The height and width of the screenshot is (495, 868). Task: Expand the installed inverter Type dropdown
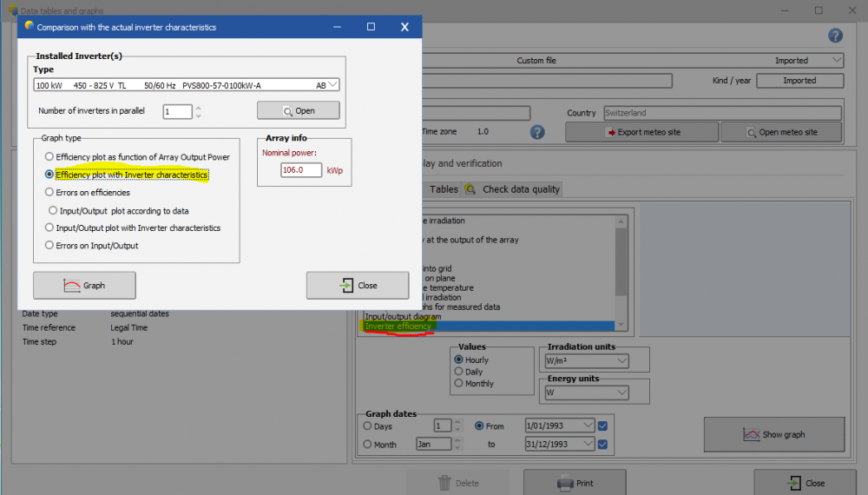tap(332, 85)
